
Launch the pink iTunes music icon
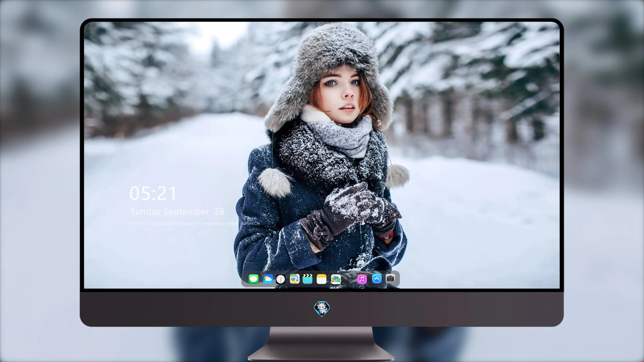point(362,279)
